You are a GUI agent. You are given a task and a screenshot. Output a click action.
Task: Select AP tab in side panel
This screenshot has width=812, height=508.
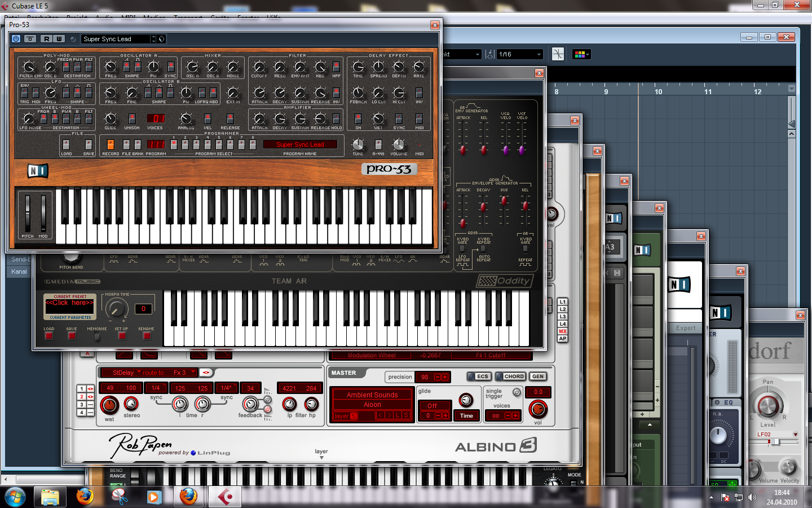(x=562, y=339)
